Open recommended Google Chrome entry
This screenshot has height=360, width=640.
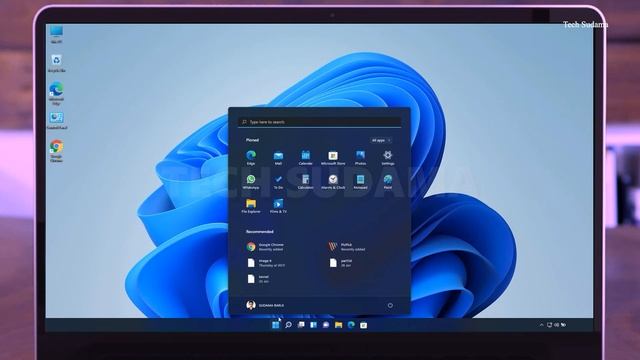coord(265,247)
